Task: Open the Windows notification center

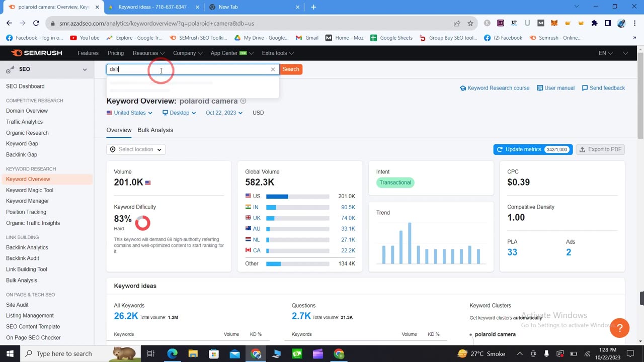Action: tap(630, 353)
